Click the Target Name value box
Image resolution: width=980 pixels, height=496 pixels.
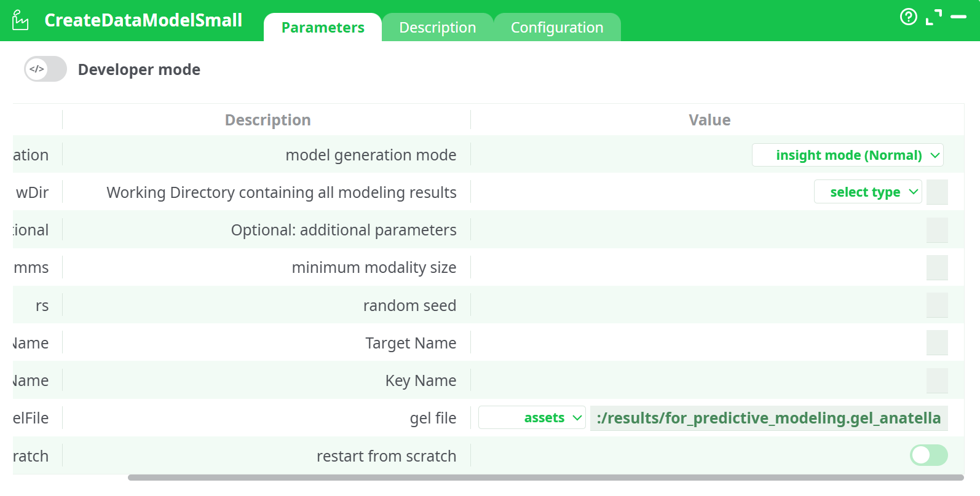(936, 343)
